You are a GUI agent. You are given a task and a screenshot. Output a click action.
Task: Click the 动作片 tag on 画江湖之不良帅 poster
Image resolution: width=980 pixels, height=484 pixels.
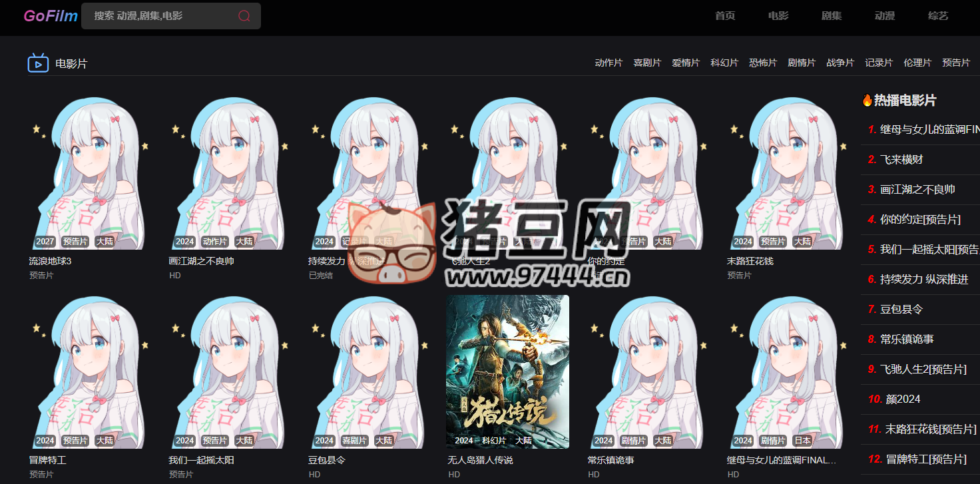[x=215, y=242]
